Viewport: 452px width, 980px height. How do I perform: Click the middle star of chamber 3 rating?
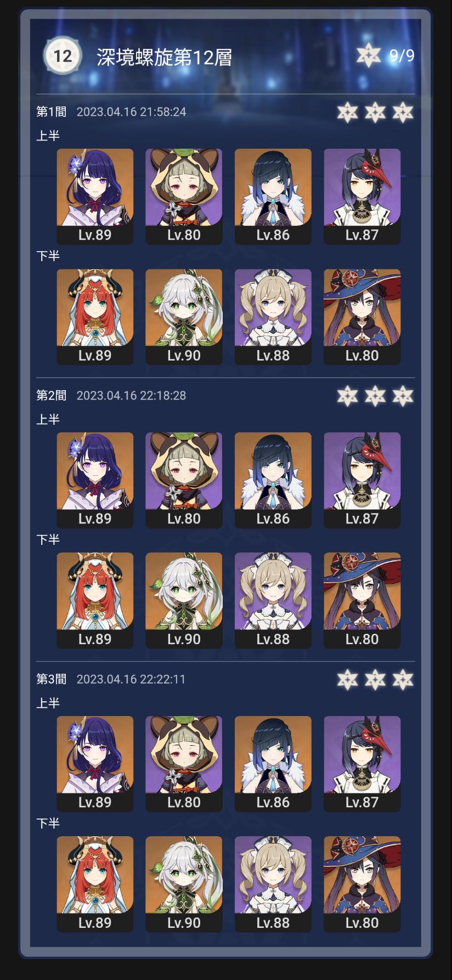(375, 680)
